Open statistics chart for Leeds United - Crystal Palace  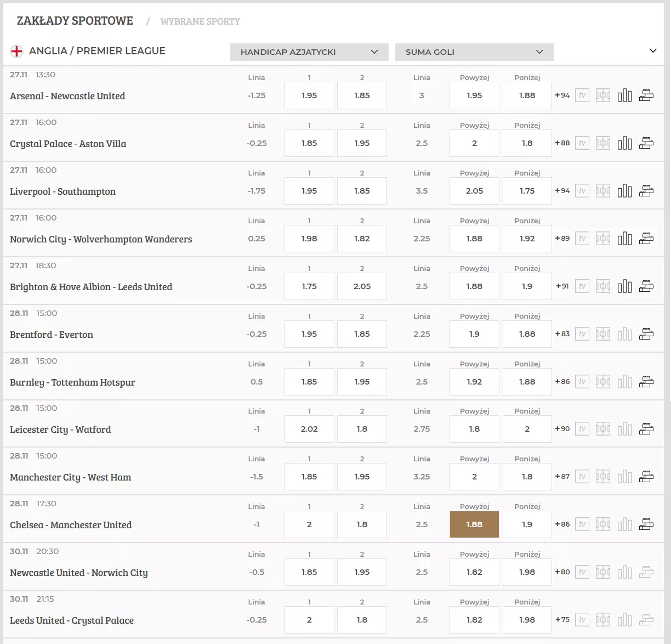click(x=624, y=620)
